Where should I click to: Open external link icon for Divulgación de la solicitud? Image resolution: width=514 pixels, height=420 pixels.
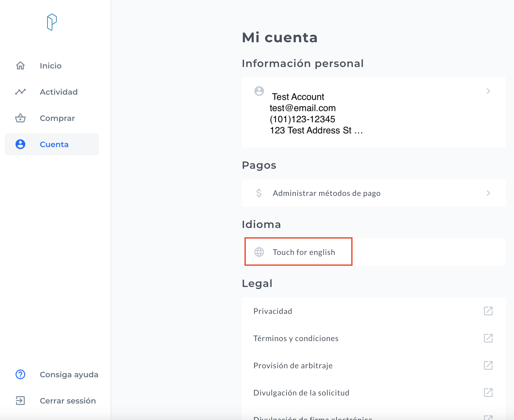click(488, 393)
